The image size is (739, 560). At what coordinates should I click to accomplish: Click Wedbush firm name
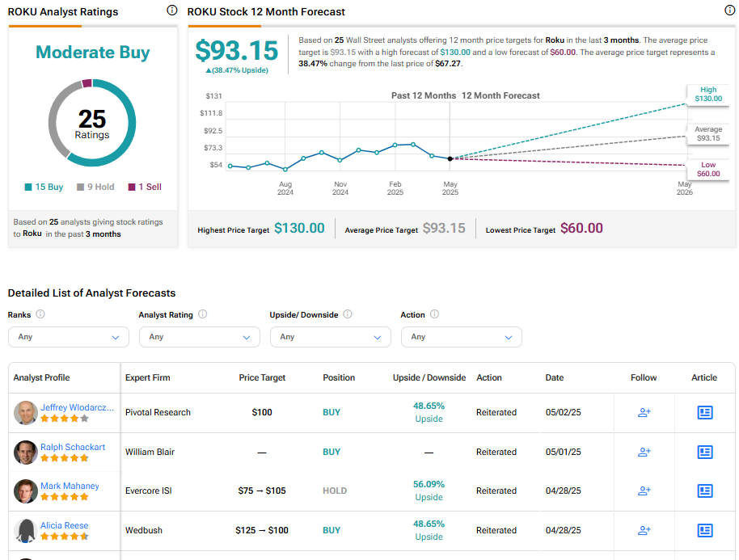point(144,530)
